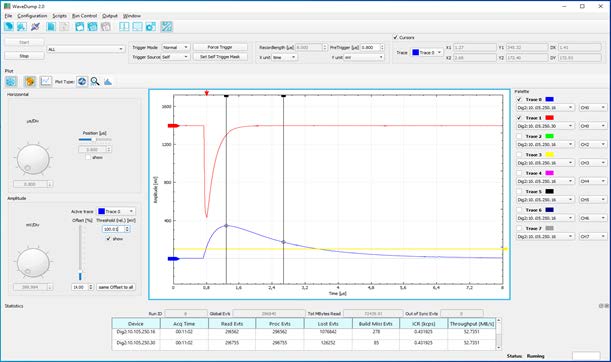Click the open folder toolbar icon
The image size is (611, 362).
tap(79, 26)
